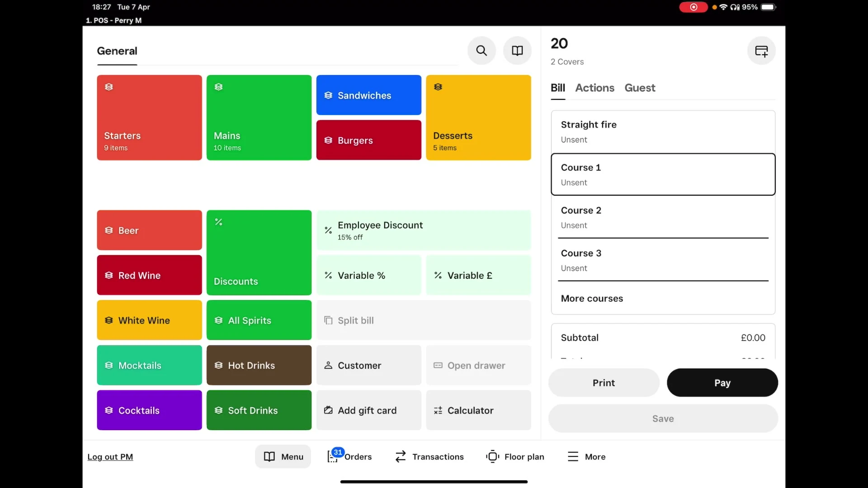Click the menu book icon beside search
This screenshot has height=488, width=868.
click(517, 51)
